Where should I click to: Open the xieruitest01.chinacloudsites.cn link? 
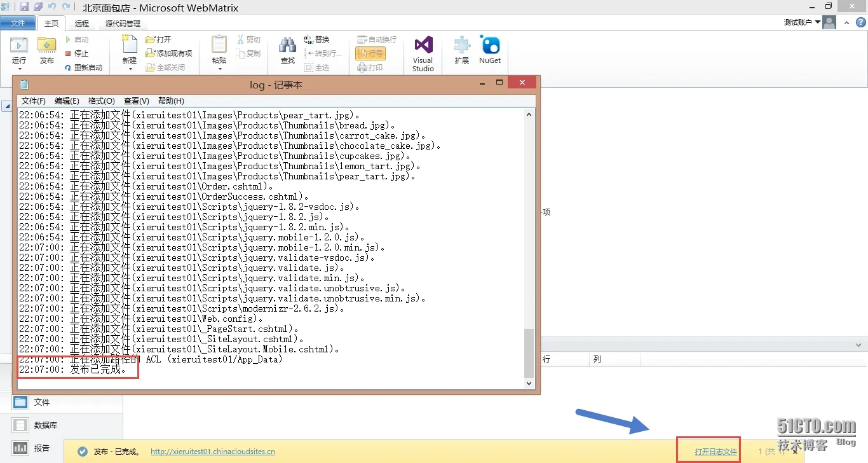point(213,452)
